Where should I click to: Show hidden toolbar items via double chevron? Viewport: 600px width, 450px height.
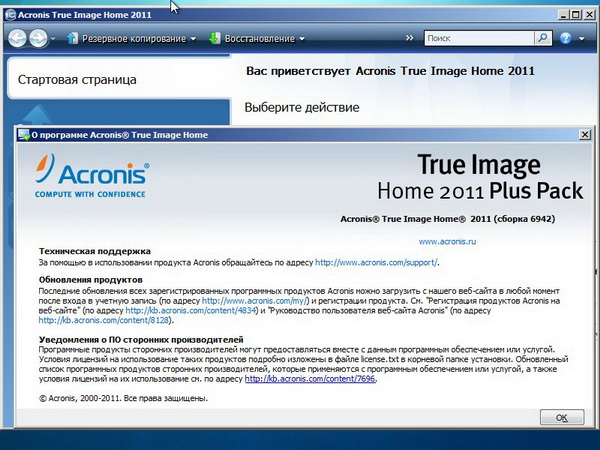tap(408, 38)
